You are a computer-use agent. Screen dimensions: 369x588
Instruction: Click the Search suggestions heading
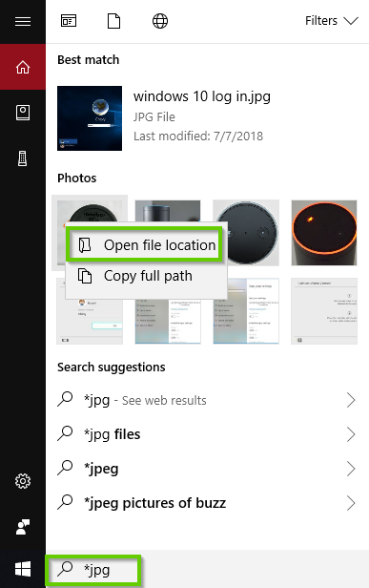click(x=112, y=367)
